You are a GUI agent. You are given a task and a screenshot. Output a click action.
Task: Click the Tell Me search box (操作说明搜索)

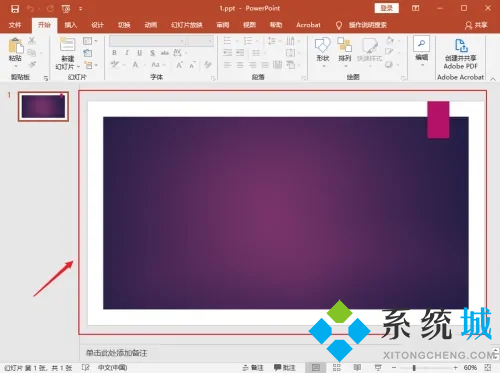point(368,25)
